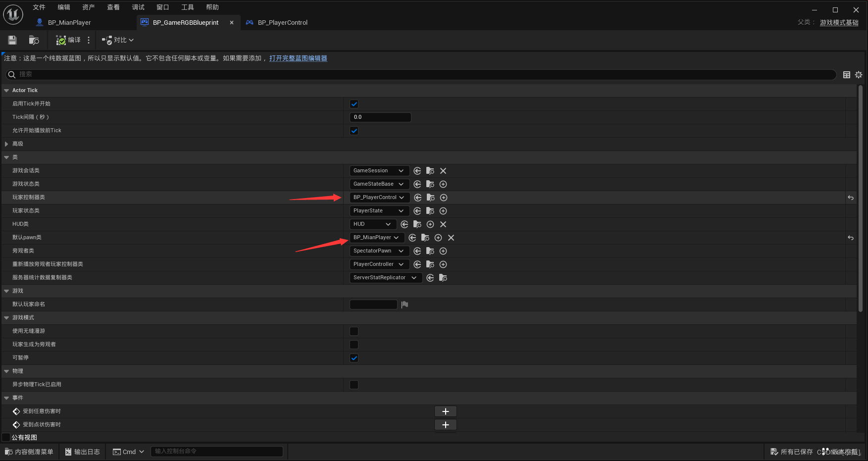Browse to SpectatorPawn folder icon
This screenshot has width=868, height=461.
pos(430,251)
